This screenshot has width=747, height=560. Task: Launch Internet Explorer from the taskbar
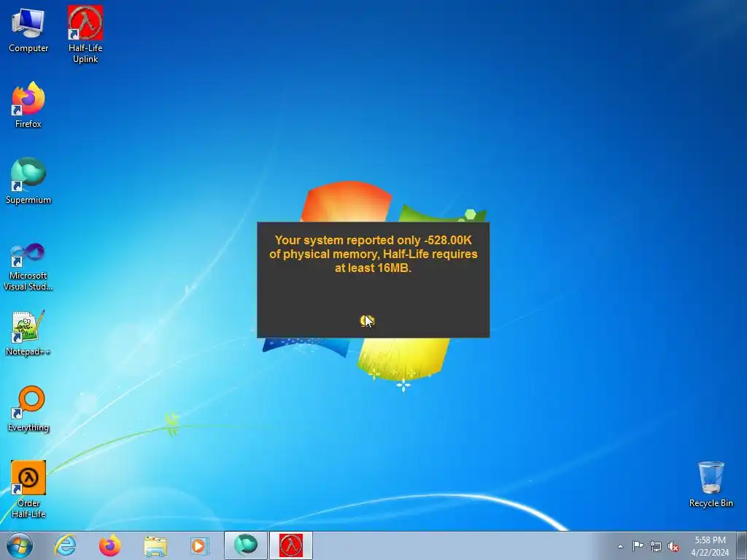[65, 545]
